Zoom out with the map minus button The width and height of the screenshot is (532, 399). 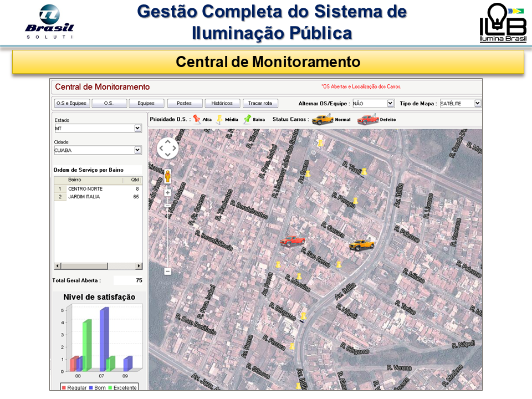167,271
